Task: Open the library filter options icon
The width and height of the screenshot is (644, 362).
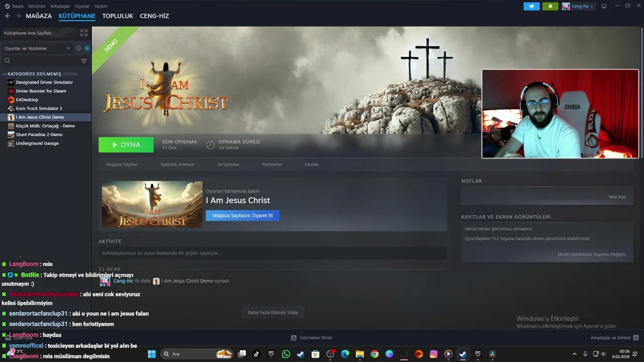Action: point(84,61)
